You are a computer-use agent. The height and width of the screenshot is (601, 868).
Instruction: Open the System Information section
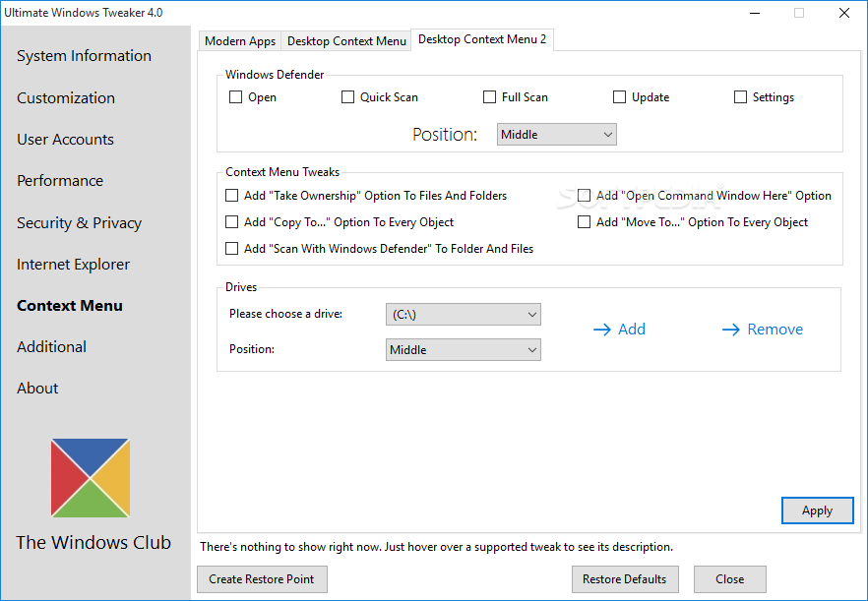pyautogui.click(x=85, y=56)
